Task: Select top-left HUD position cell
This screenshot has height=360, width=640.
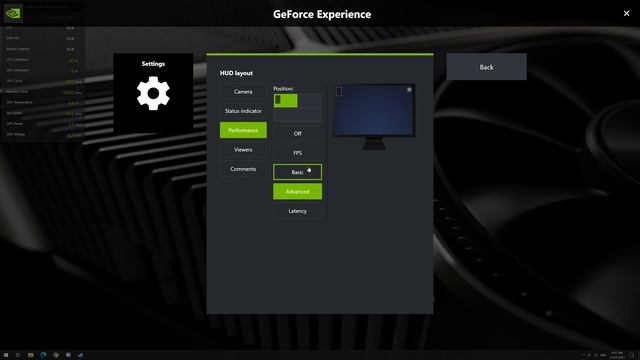Action: (285, 101)
